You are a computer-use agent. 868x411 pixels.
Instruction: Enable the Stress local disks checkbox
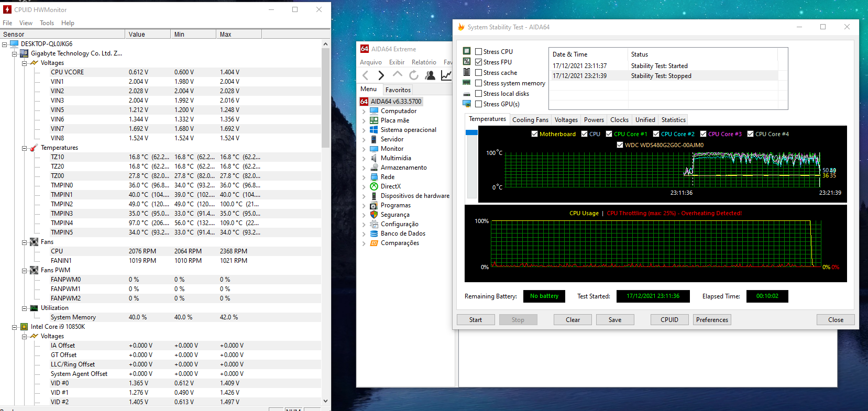[x=478, y=93]
